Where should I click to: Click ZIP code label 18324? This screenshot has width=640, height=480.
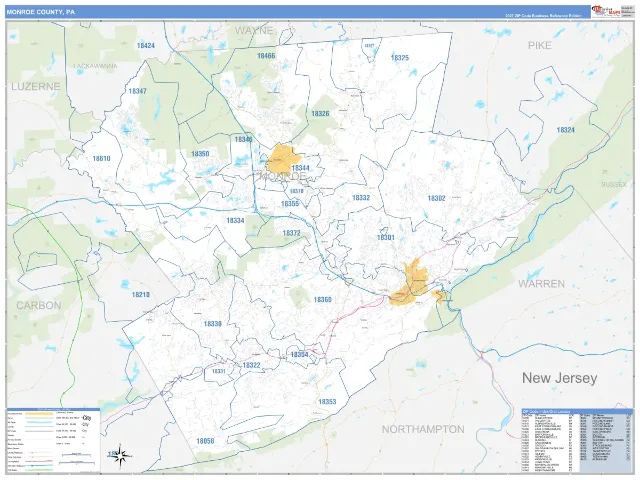(x=566, y=130)
